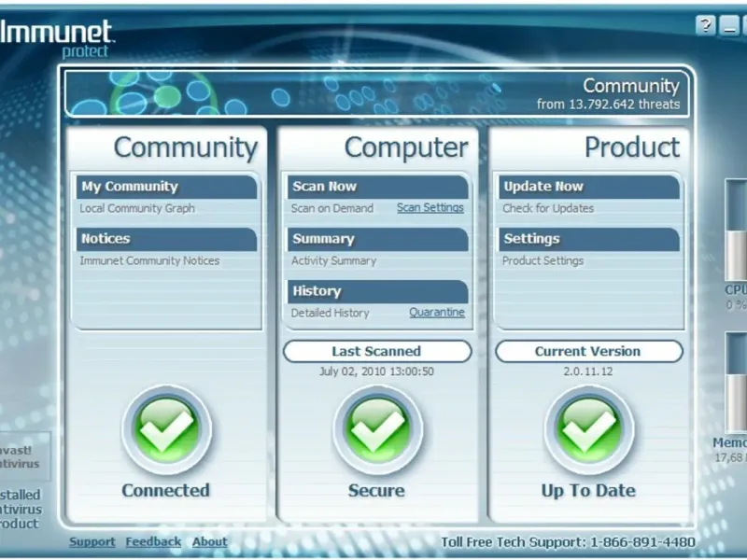Screen dimensions: 747x560
Task: Click the Toll Free Tech Support number
Action: click(x=568, y=542)
